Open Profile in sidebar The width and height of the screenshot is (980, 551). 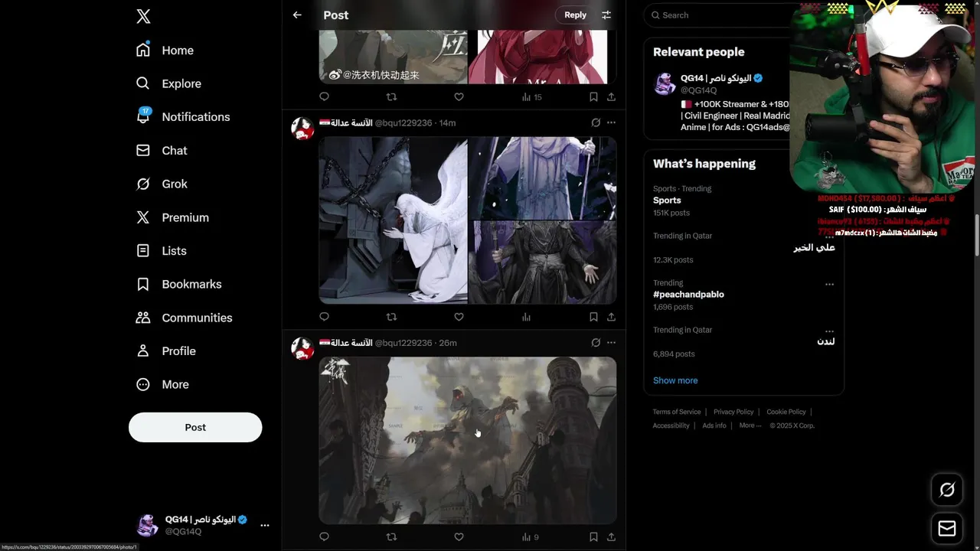coord(166,350)
